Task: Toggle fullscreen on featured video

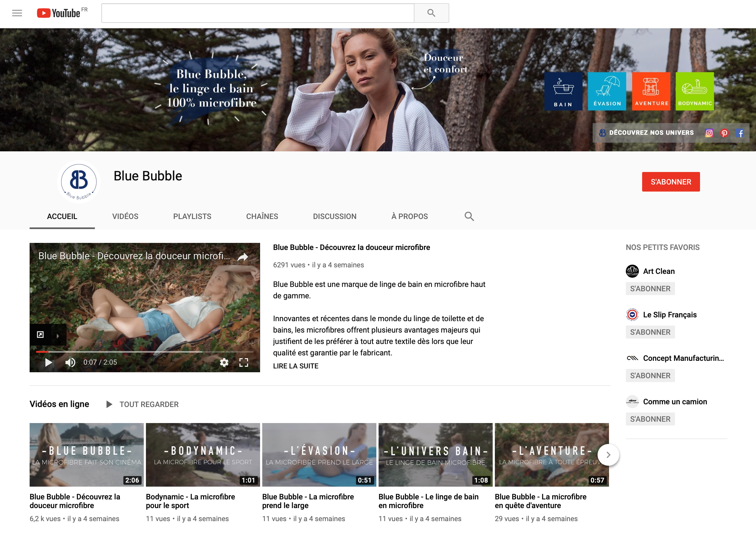Action: [x=243, y=362]
